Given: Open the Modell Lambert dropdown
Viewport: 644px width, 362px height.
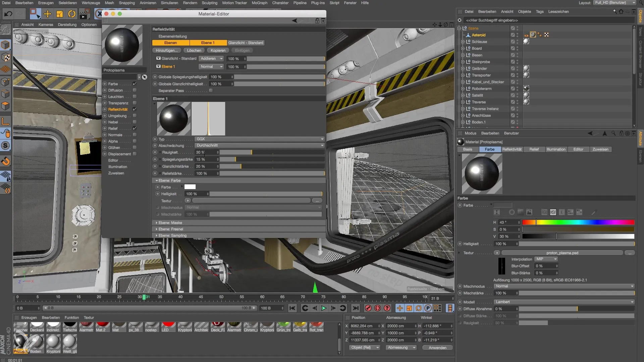Looking at the screenshot, I should pos(564,302).
